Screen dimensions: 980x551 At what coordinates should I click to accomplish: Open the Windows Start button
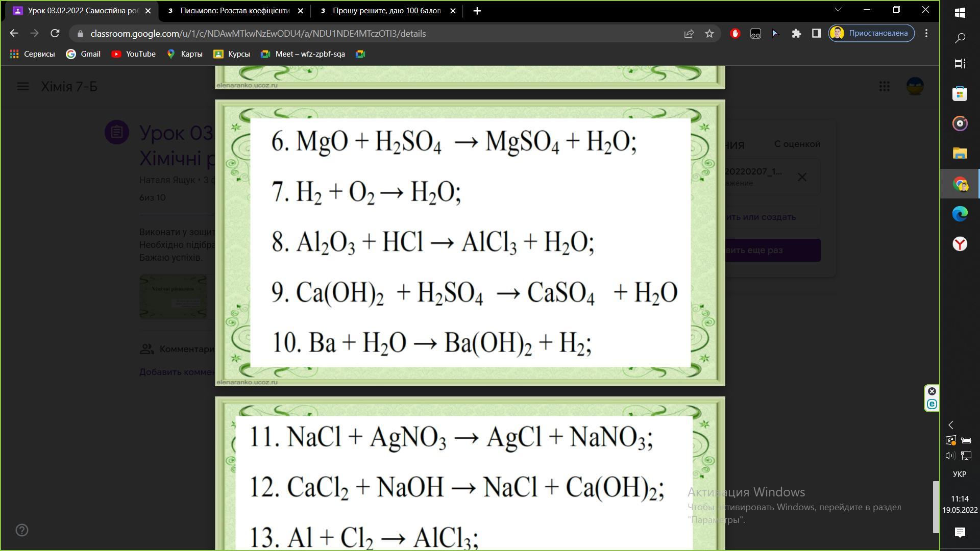pos(960,12)
